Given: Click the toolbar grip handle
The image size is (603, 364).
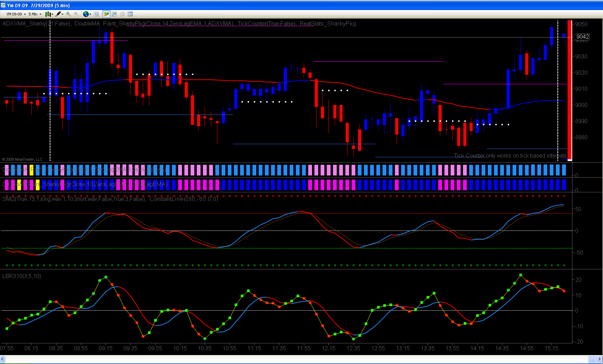Looking at the screenshot, I should pyautogui.click(x=2, y=14).
